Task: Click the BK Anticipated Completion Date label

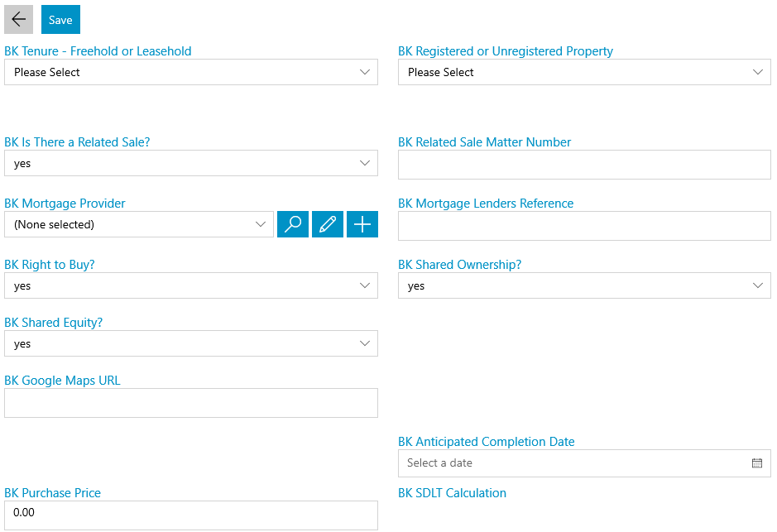Action: coord(486,442)
